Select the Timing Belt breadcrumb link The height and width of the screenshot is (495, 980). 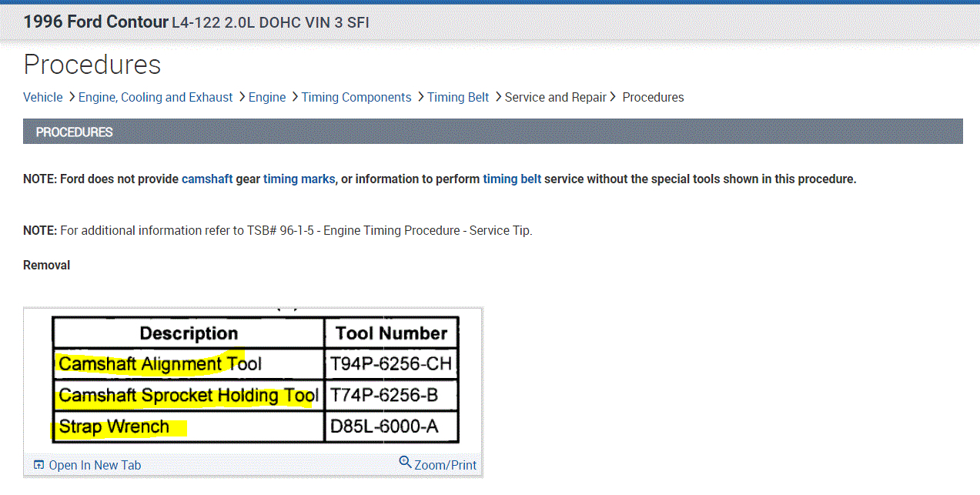coord(458,97)
